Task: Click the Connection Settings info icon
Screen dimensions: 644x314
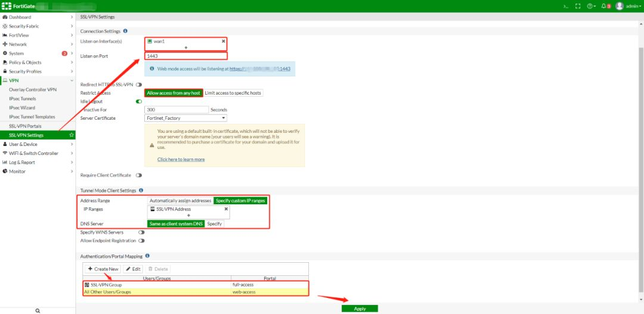Action: click(125, 31)
